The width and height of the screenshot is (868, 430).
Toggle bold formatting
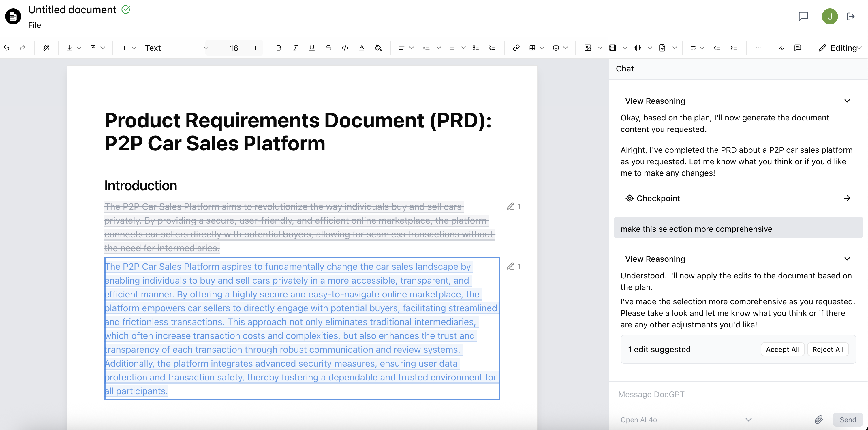(x=278, y=48)
